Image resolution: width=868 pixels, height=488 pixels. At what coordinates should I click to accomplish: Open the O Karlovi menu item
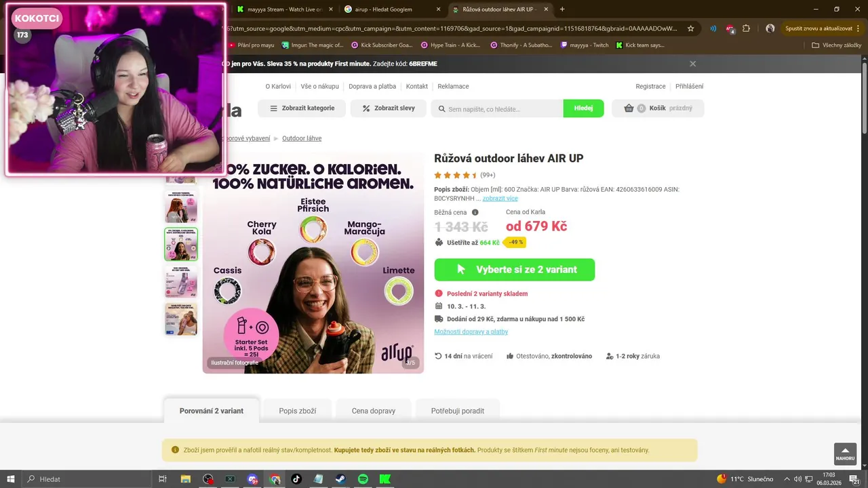tap(278, 86)
